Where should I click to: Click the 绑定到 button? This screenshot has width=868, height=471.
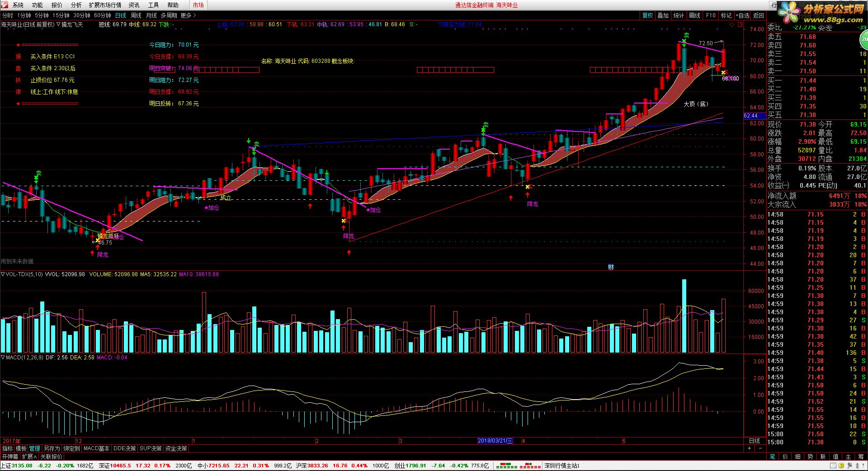point(71,448)
